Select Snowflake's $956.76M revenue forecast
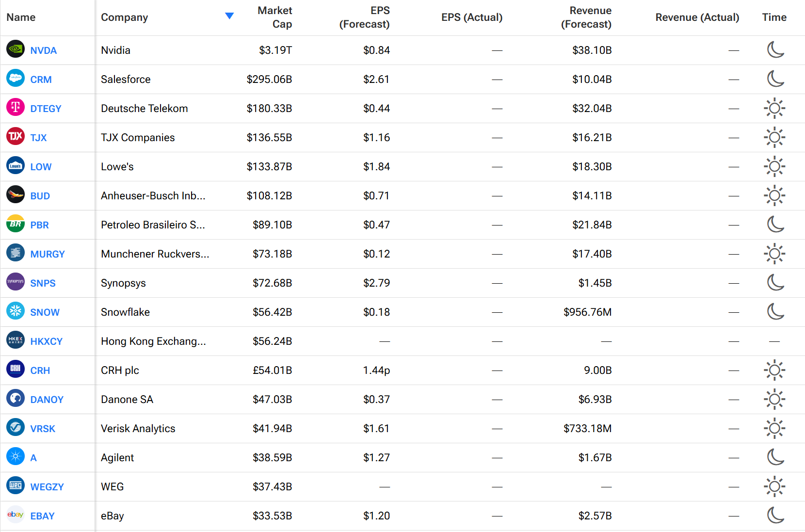 pyautogui.click(x=588, y=312)
